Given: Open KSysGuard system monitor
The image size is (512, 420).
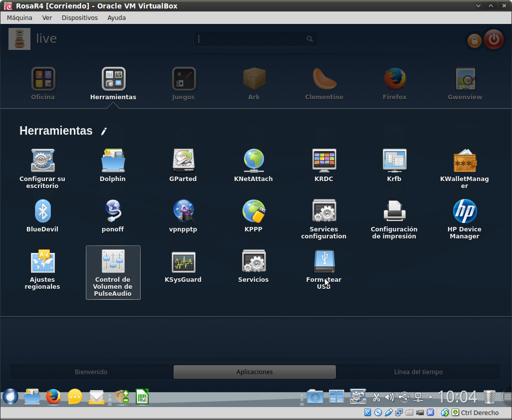Looking at the screenshot, I should click(x=183, y=262).
